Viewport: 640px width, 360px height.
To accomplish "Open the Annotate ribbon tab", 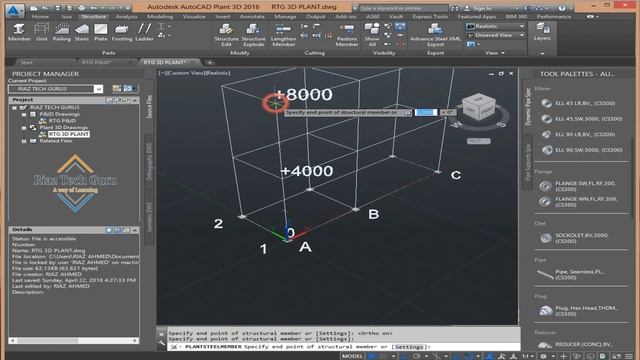I will [x=252, y=17].
